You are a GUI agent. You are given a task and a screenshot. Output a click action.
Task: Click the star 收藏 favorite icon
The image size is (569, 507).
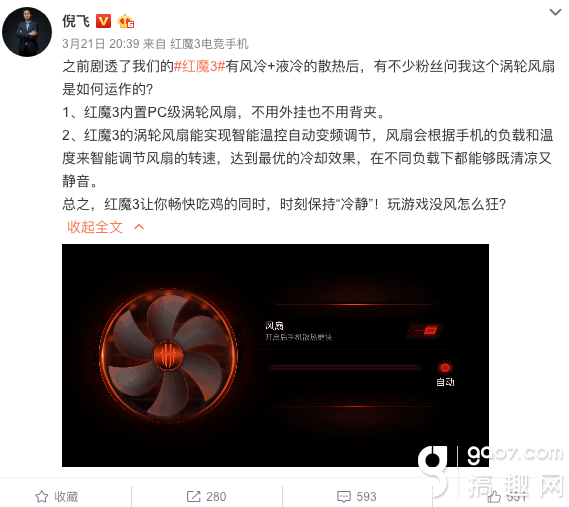coord(41,496)
